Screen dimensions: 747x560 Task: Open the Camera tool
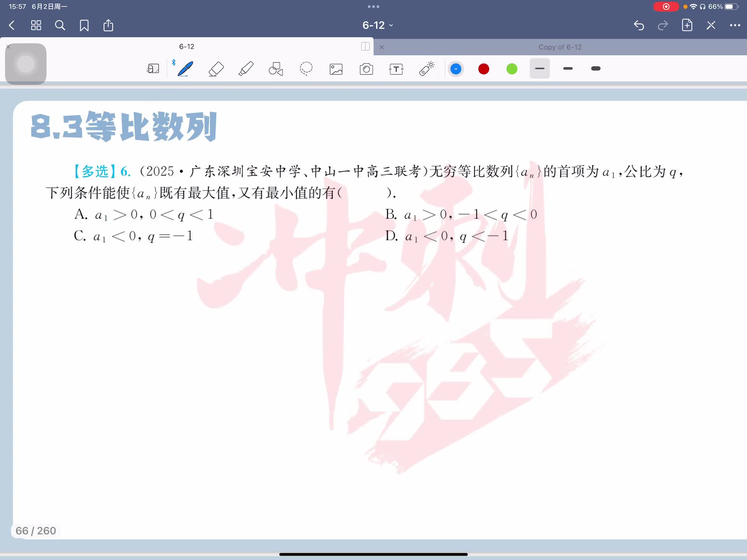click(x=366, y=69)
